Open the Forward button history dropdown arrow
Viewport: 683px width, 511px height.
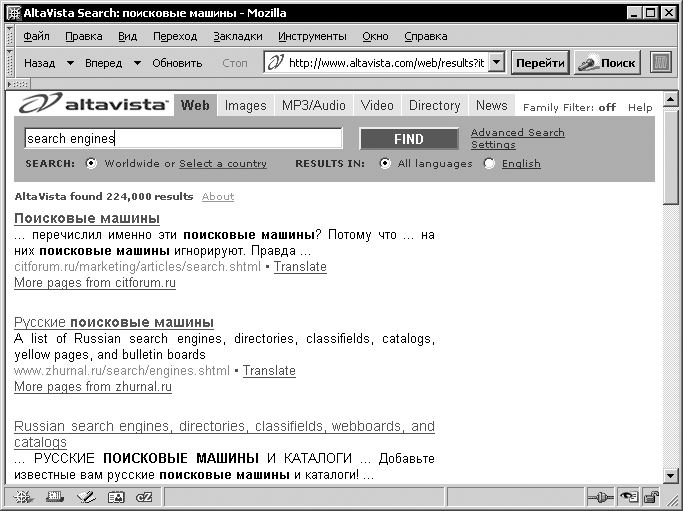pos(137,64)
